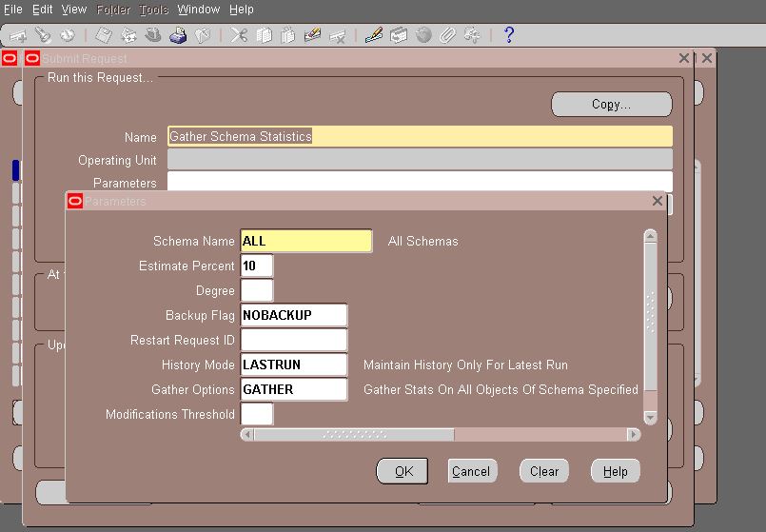Click the Delete record toolbar icon

pos(338,35)
